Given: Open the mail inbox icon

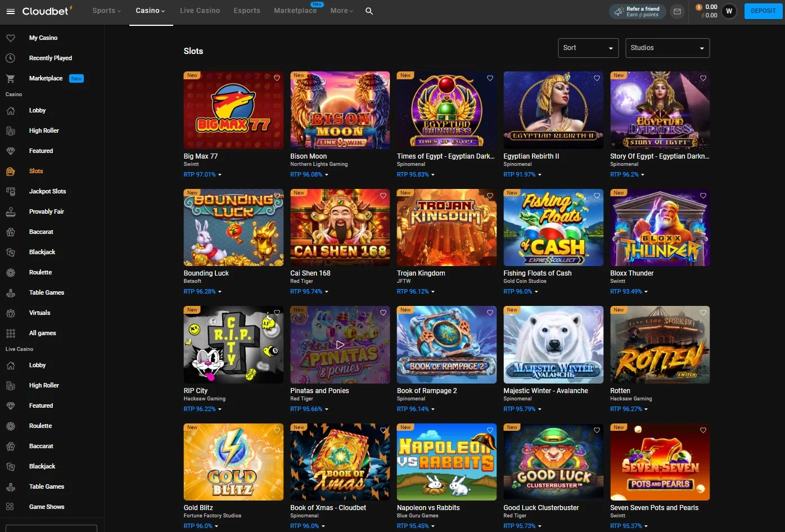Looking at the screenshot, I should pyautogui.click(x=677, y=11).
